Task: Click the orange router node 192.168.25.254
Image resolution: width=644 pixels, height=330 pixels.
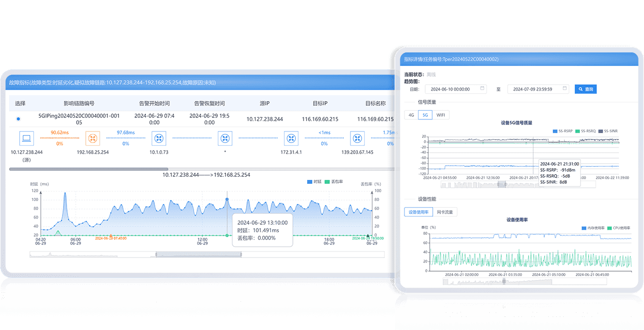Action: [93, 138]
